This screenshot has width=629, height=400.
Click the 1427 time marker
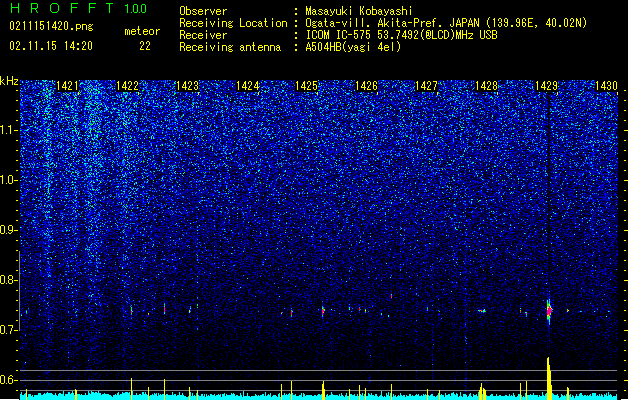426,86
